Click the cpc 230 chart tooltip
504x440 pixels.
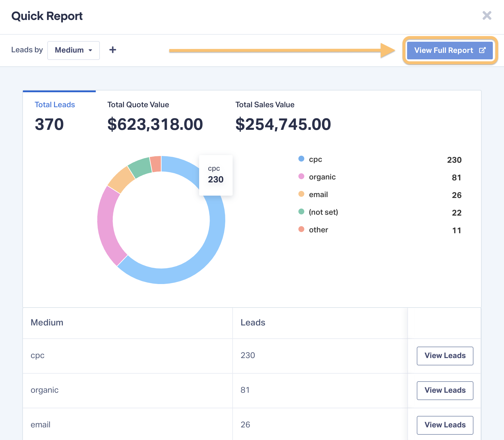click(216, 175)
